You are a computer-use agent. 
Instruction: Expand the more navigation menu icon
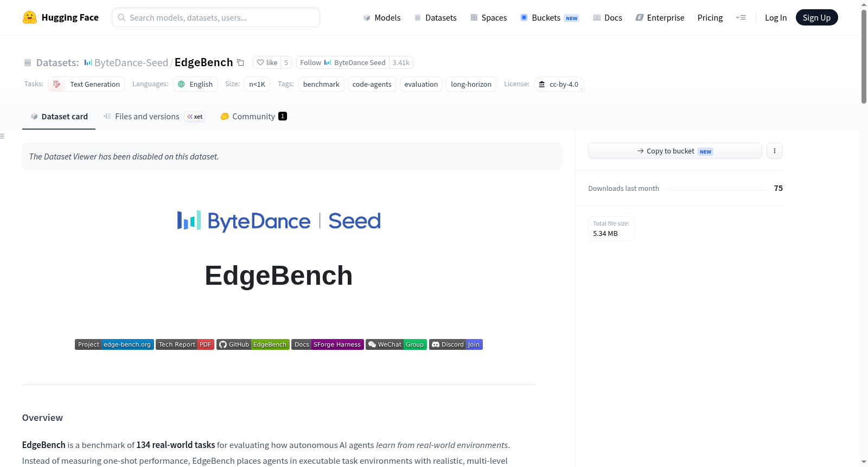coord(741,17)
